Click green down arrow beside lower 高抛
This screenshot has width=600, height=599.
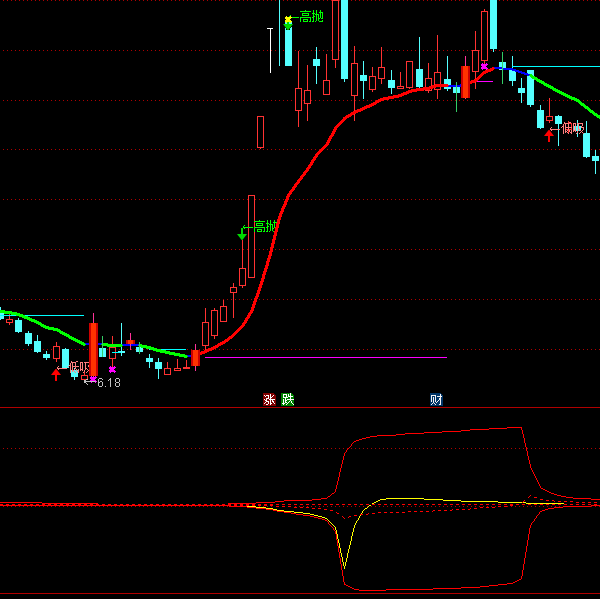[242, 235]
